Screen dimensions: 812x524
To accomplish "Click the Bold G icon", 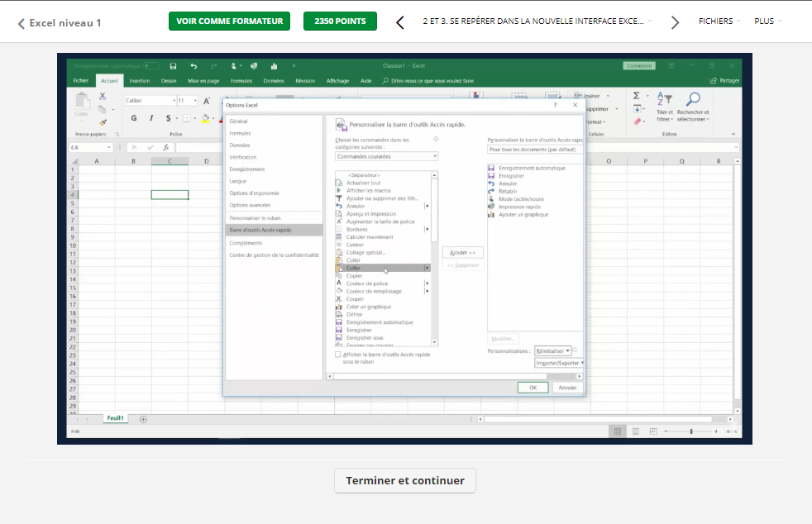I will [134, 118].
